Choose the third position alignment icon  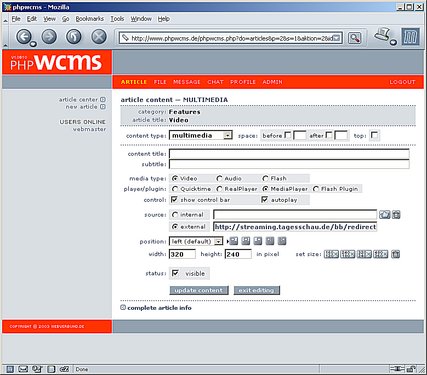[x=258, y=241]
